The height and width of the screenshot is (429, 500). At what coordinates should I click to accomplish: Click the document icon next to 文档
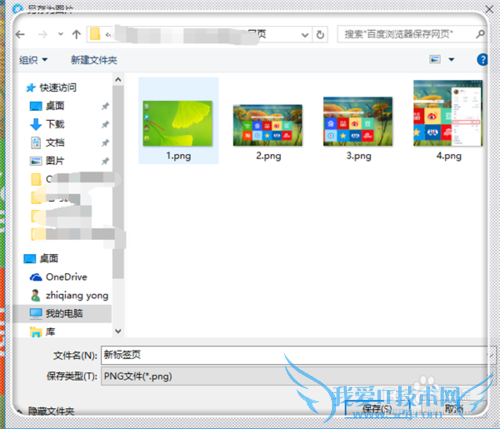(x=36, y=143)
